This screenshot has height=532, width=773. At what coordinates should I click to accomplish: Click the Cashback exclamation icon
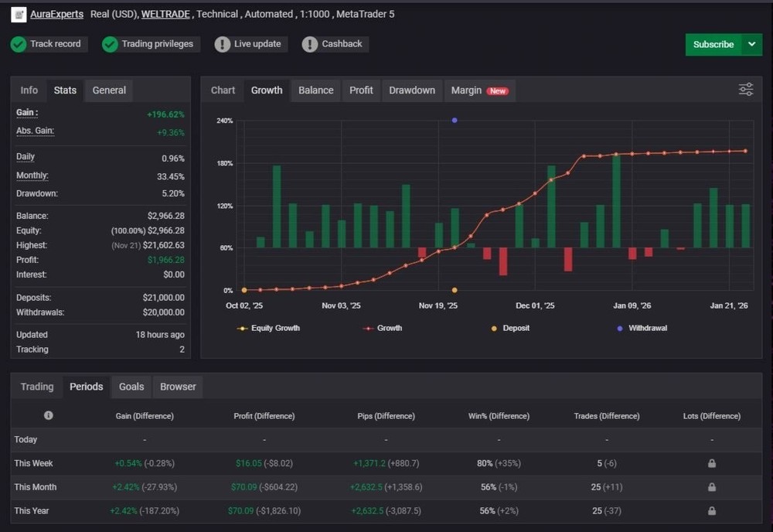308,44
